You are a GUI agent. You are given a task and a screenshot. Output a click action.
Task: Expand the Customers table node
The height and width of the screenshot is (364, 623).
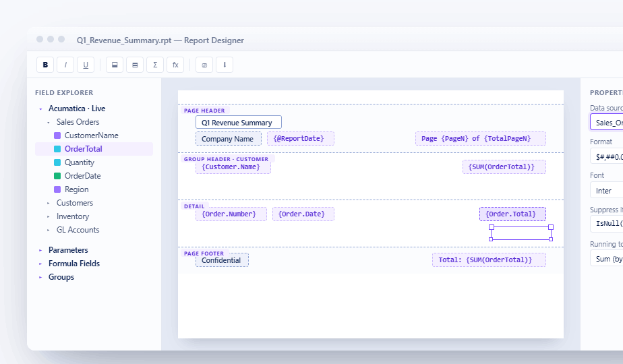(x=49, y=203)
